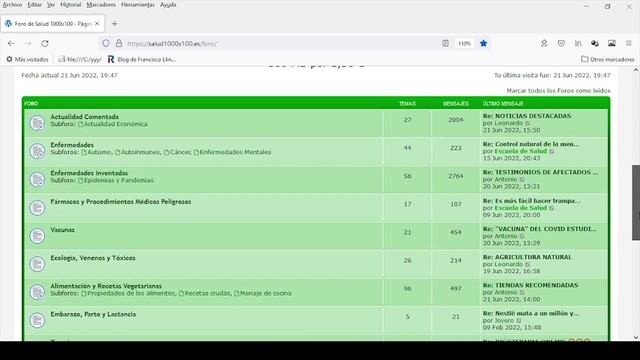Open Embarazo, Parto y Lactancia forum
Screen dimensions: 640x360
(93, 314)
